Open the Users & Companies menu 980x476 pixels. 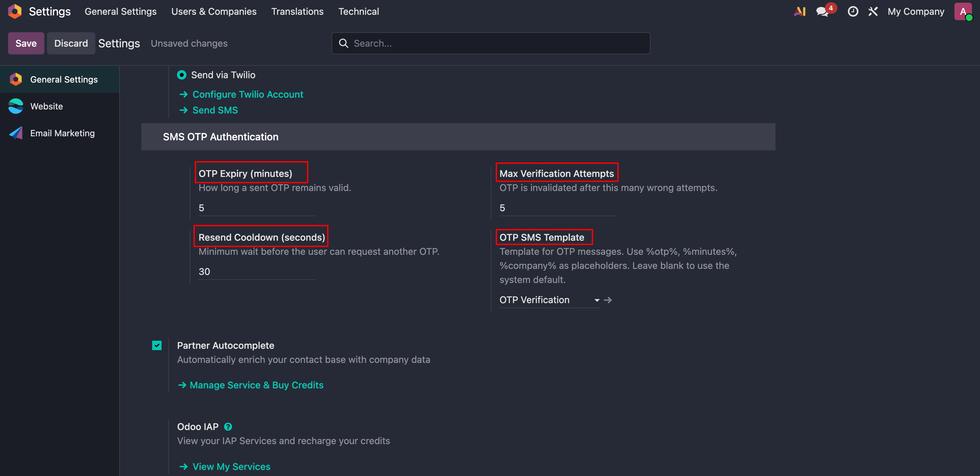pos(214,11)
